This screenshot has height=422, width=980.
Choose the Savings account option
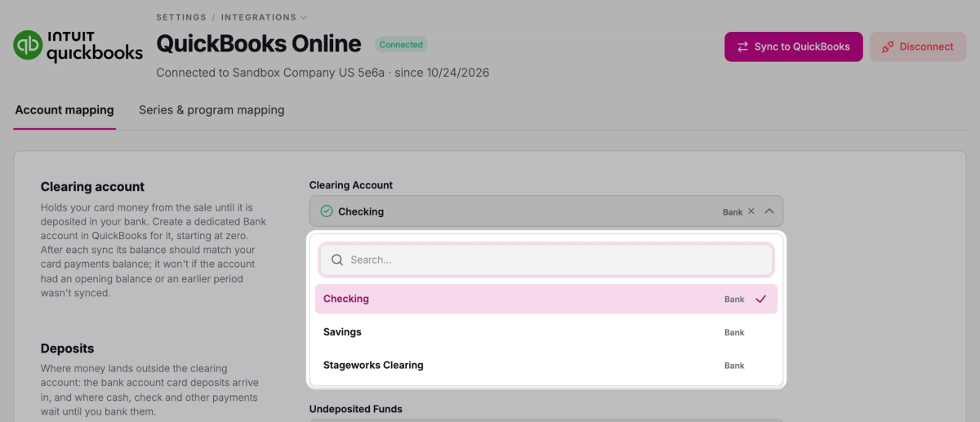click(546, 332)
